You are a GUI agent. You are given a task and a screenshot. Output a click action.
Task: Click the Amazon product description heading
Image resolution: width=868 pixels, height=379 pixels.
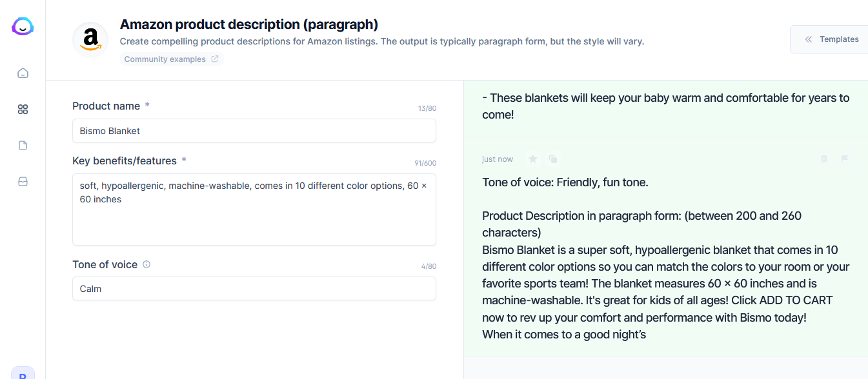click(x=249, y=24)
